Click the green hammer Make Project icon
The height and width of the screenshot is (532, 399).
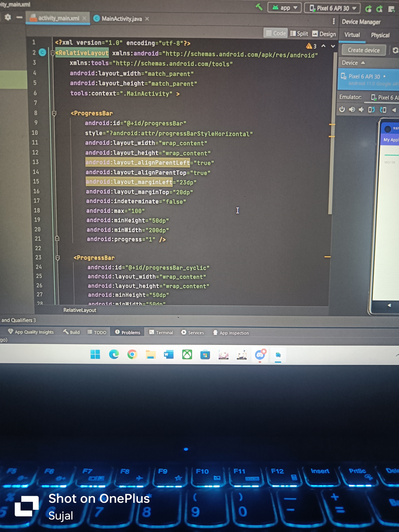point(259,7)
